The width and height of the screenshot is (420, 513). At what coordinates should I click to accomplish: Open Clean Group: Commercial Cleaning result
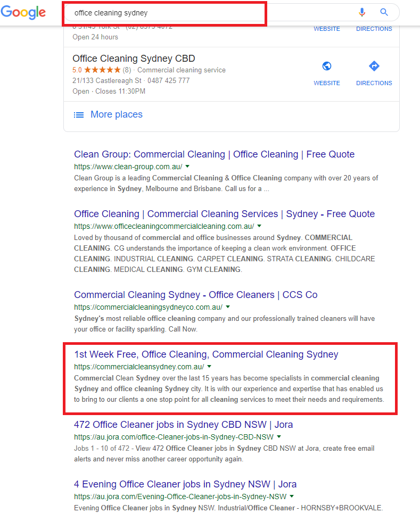[214, 154]
